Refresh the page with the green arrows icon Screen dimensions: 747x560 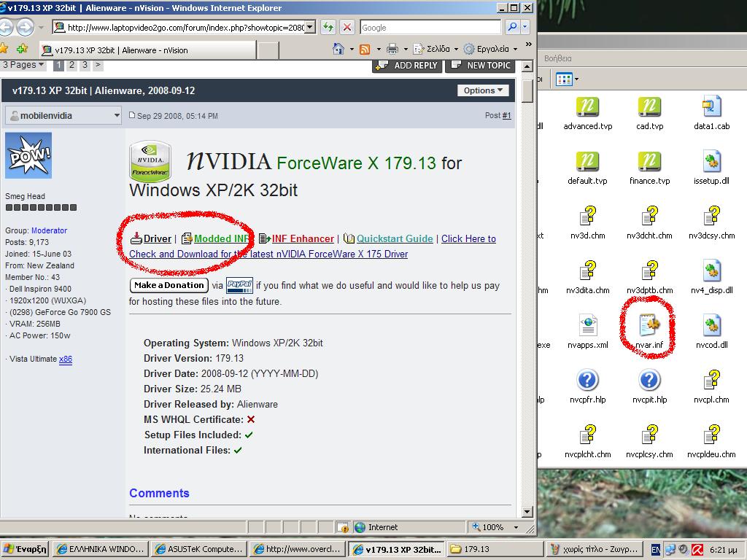tap(328, 27)
